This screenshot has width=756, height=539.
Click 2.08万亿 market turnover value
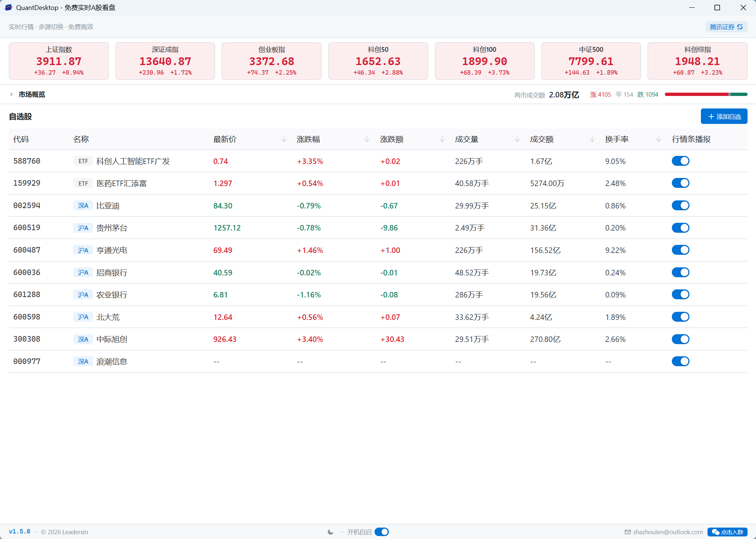coord(564,95)
